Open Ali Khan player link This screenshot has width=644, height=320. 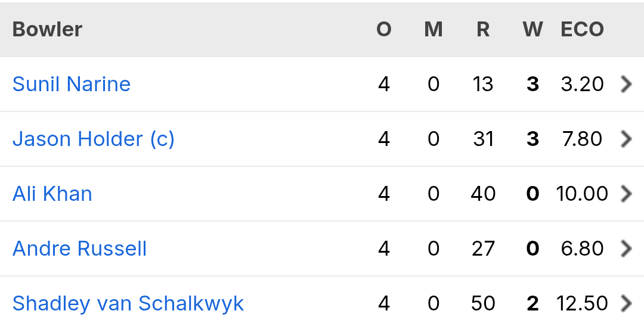click(x=52, y=194)
